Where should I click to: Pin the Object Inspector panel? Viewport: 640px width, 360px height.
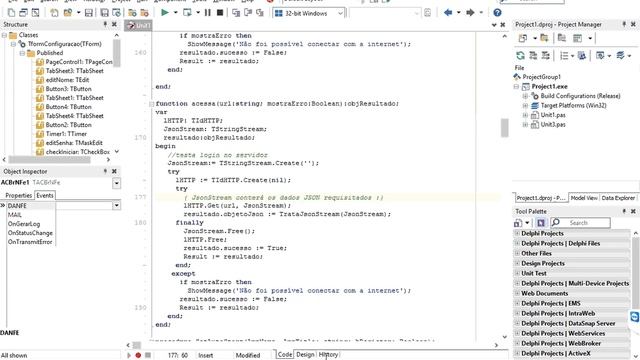[x=105, y=171]
